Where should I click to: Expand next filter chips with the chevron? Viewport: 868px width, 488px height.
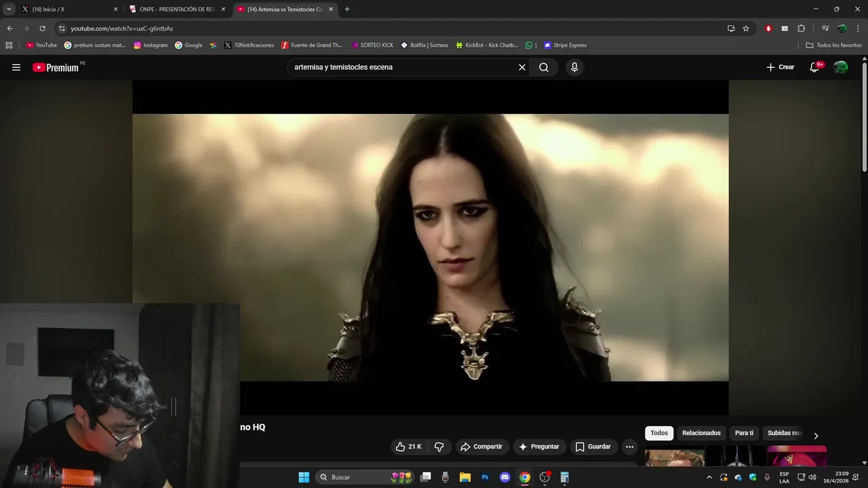[x=816, y=436]
